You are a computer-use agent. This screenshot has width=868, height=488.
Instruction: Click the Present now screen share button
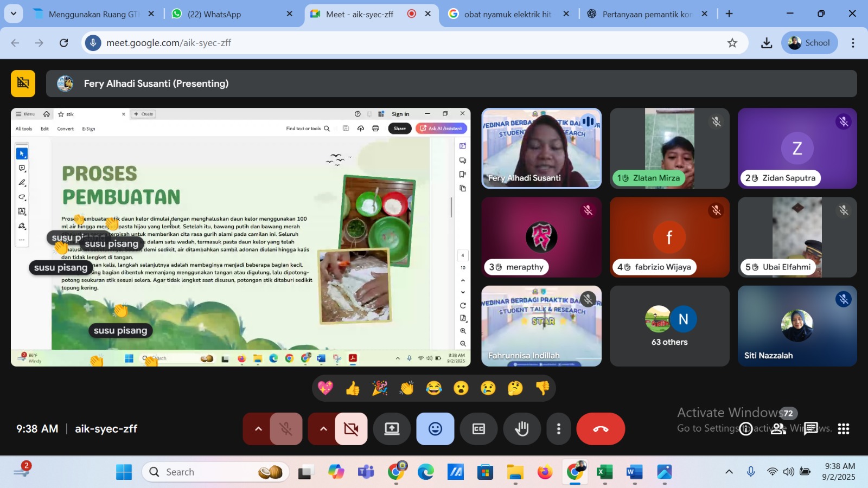pyautogui.click(x=392, y=429)
